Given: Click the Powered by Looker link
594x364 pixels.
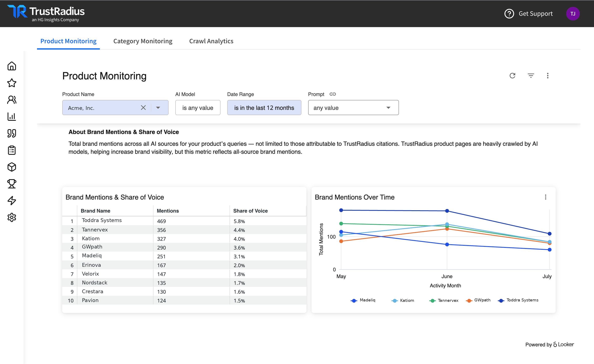Looking at the screenshot, I should pos(549,344).
